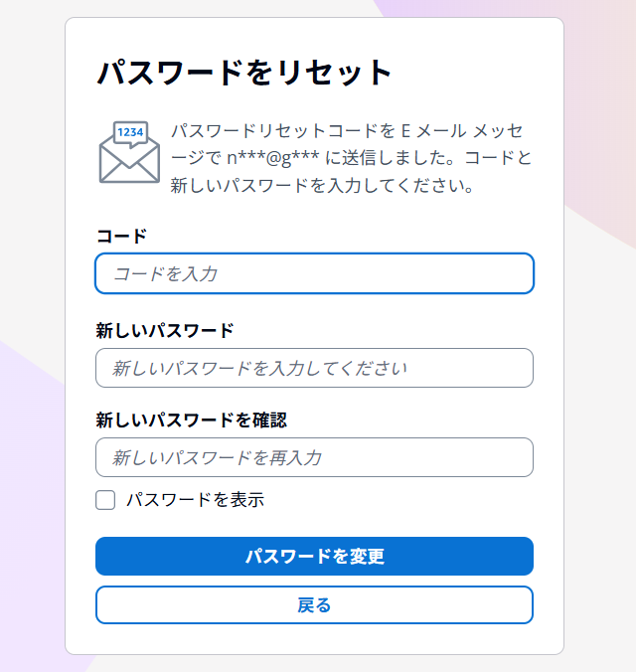The height and width of the screenshot is (672, 636).
Task: Click the 1234 speech bubble on the envelope
Action: point(130,133)
